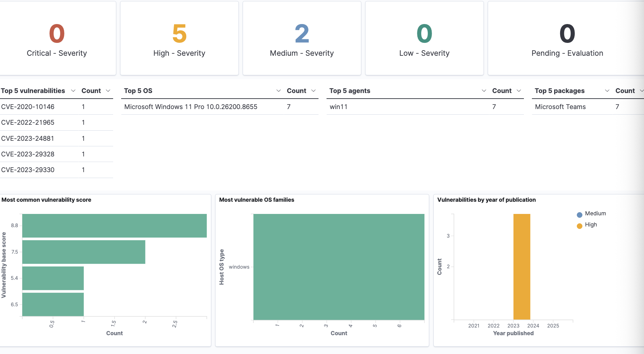The image size is (644, 354).
Task: Click the Medium - Severity count 2
Action: (x=302, y=34)
